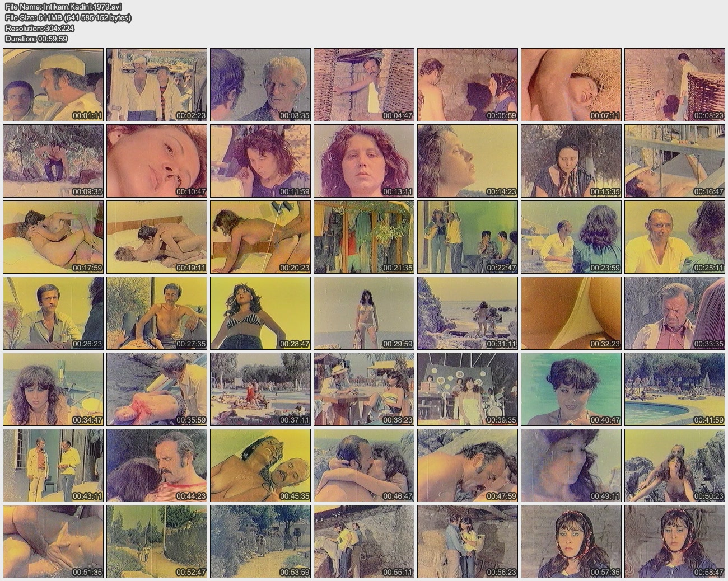Open the 00:25:11 thumbnail
The height and width of the screenshot is (581, 728).
[x=675, y=237]
